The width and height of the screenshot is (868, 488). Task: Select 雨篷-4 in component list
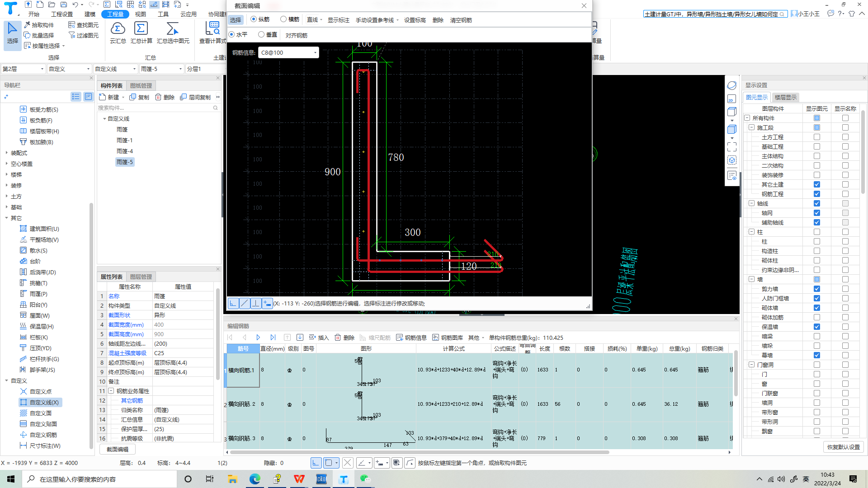[125, 151]
